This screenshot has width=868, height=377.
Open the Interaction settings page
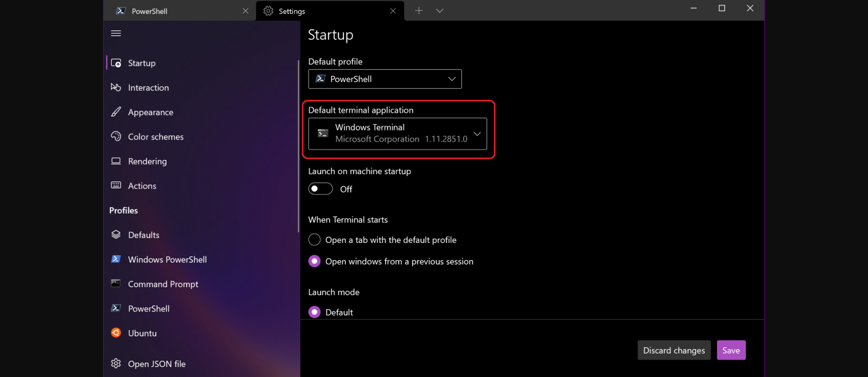point(201,88)
